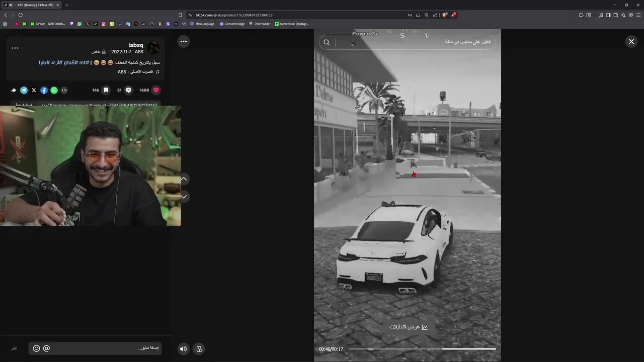Image resolution: width=644 pixels, height=362 pixels.
Task: Open the Brave VPN icon
Action: tap(630, 15)
